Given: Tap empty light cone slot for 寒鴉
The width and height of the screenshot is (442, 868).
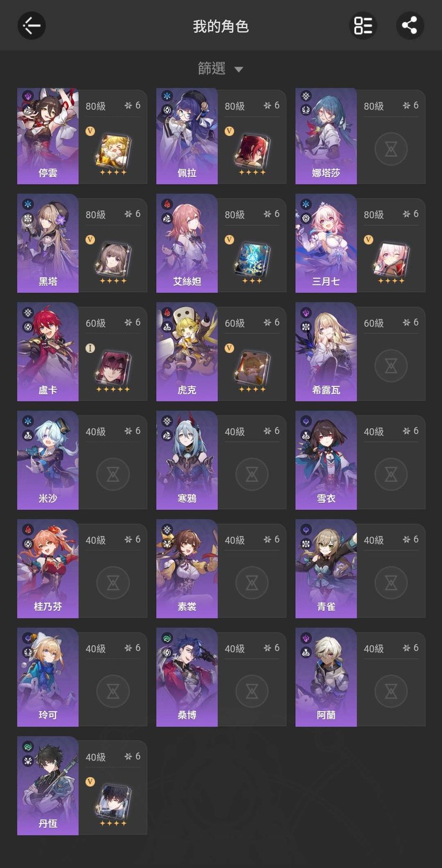Looking at the screenshot, I should coord(252,475).
